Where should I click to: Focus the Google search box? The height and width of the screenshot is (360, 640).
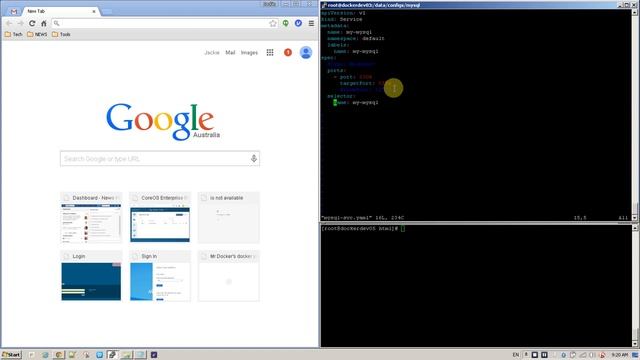point(160,159)
